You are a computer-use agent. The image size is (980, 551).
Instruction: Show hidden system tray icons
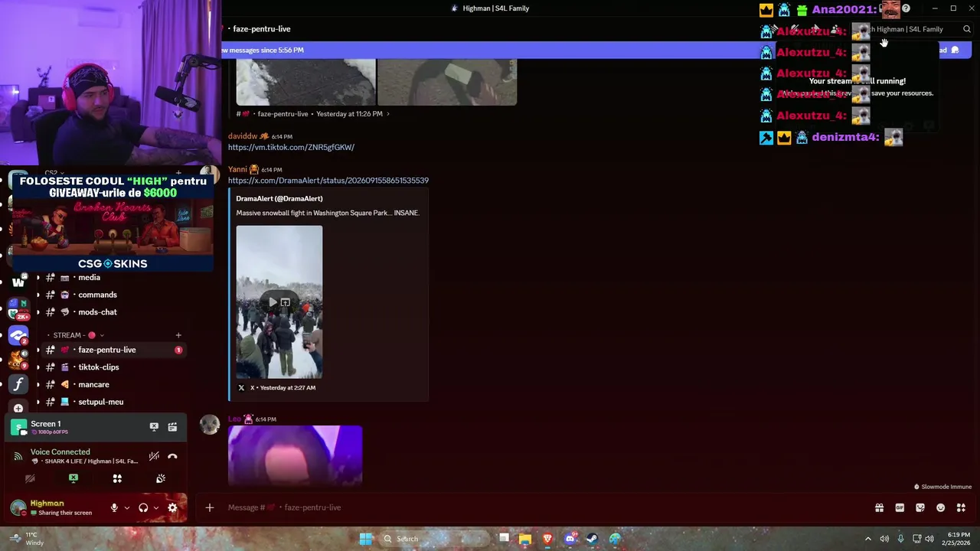[867, 539]
